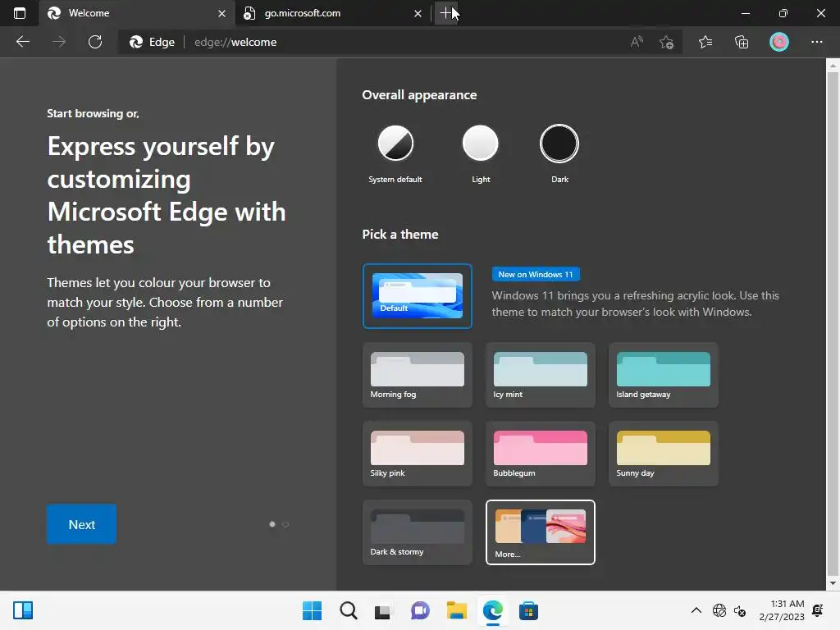Choose the Silky pink theme
840x630 pixels.
pos(418,454)
